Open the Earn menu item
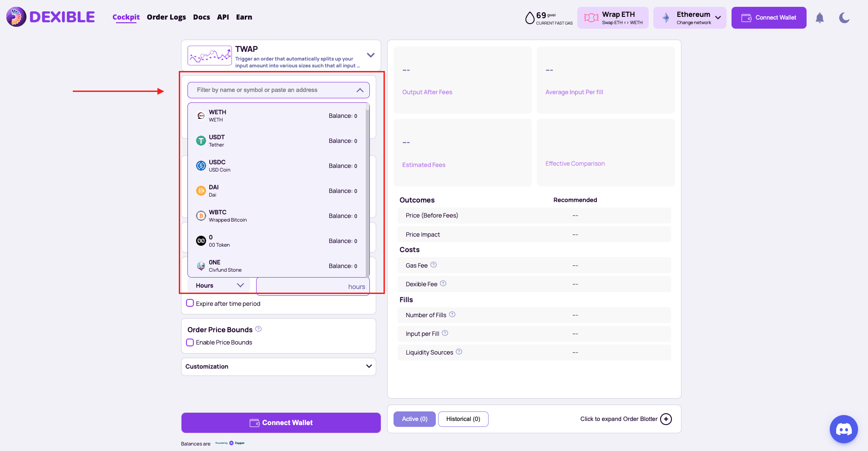The height and width of the screenshot is (451, 868). click(x=244, y=17)
